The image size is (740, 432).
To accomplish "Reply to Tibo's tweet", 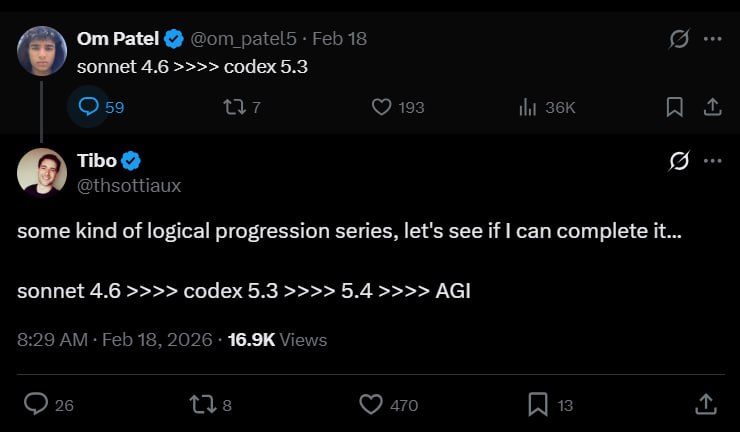I will tap(36, 404).
